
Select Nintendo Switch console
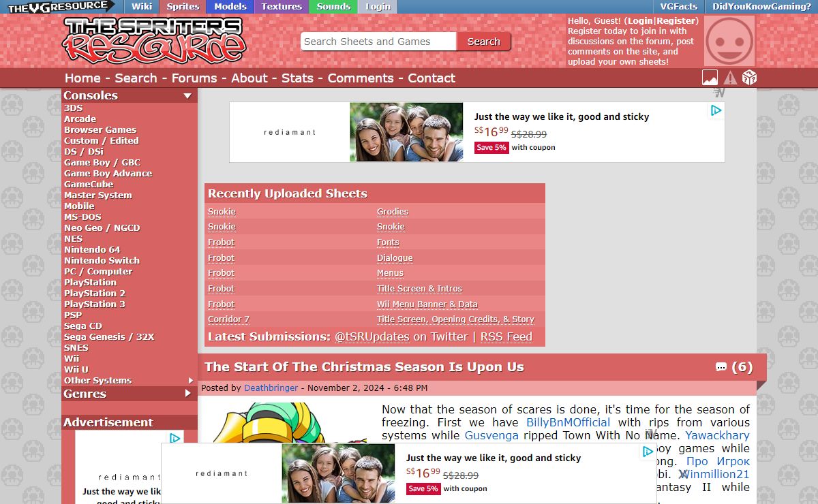(102, 261)
